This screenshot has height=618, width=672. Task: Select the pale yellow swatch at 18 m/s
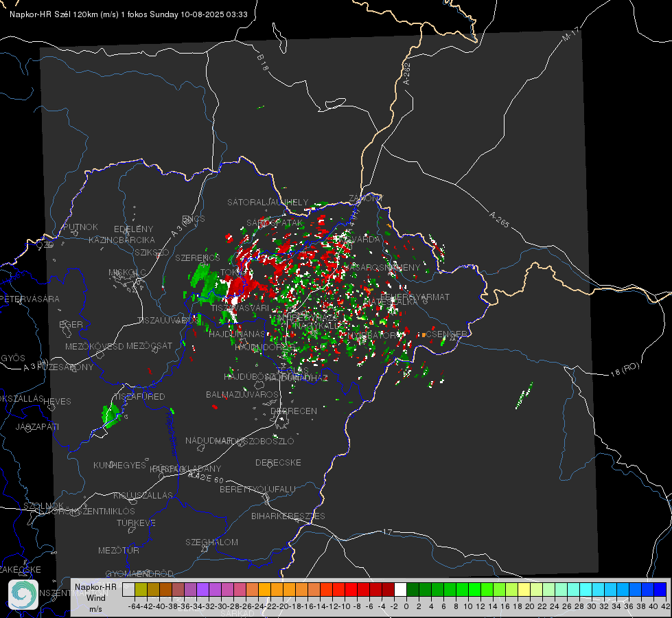point(524,589)
